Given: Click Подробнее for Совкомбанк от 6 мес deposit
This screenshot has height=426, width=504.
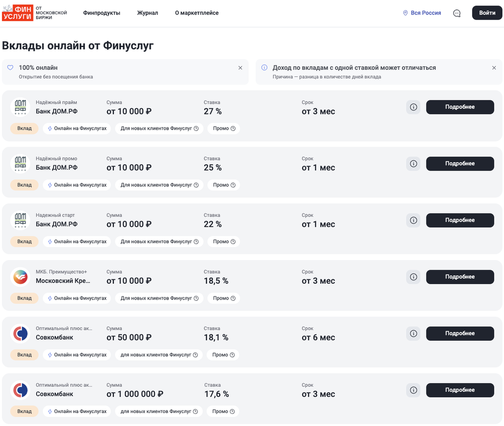Looking at the screenshot, I should 460,334.
